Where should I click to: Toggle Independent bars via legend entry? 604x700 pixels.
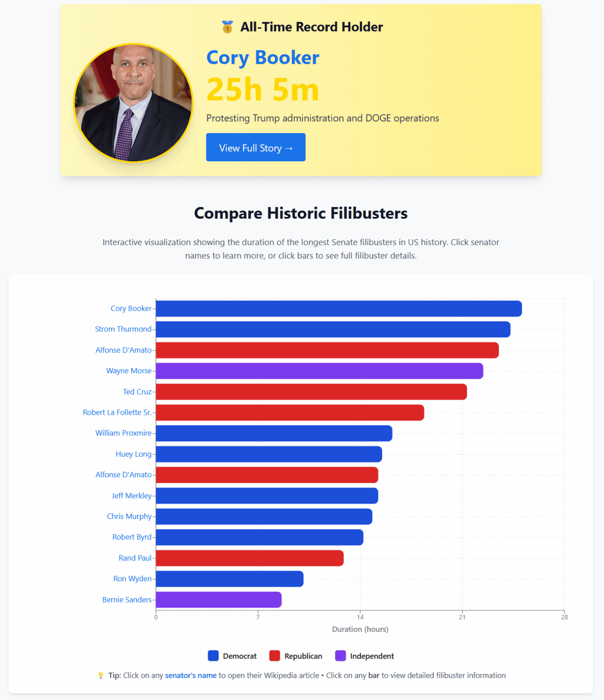(372, 656)
